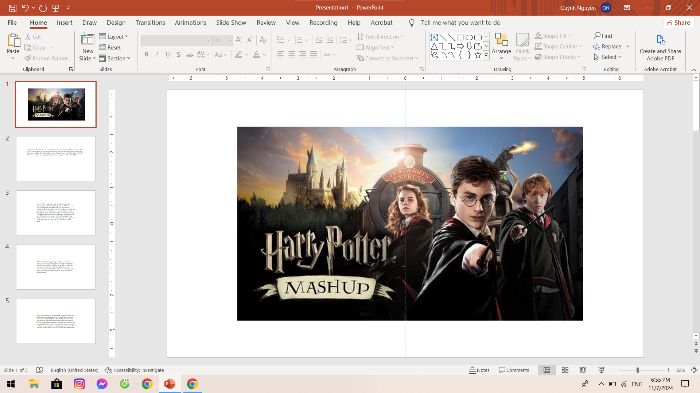Open the Layout dropdown

[113, 37]
